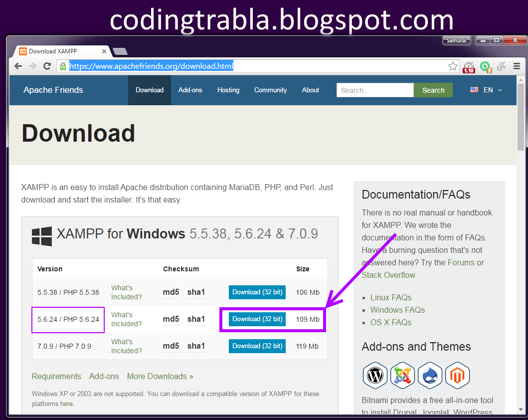The height and width of the screenshot is (420, 528).
Task: Click the browser back arrow
Action: 18,66
